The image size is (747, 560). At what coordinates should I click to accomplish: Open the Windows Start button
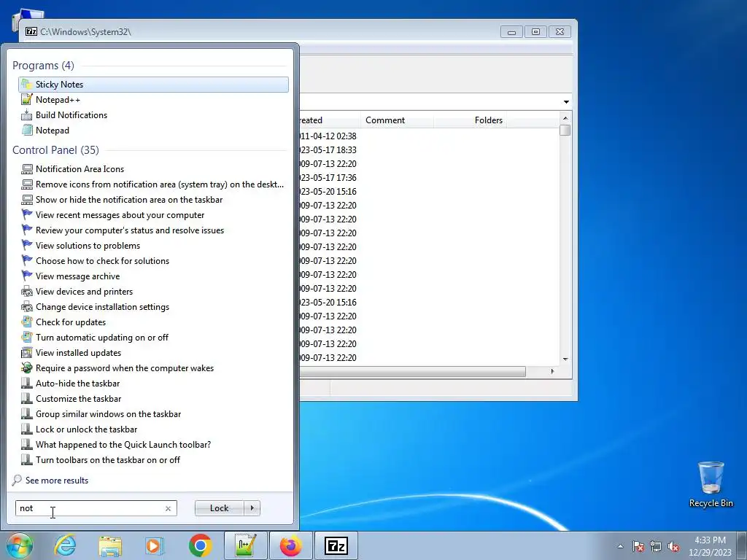20,545
